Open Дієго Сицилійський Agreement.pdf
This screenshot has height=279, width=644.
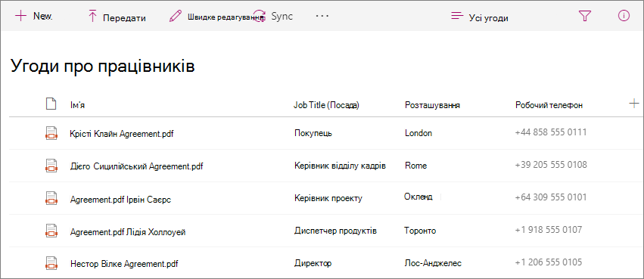(x=137, y=166)
